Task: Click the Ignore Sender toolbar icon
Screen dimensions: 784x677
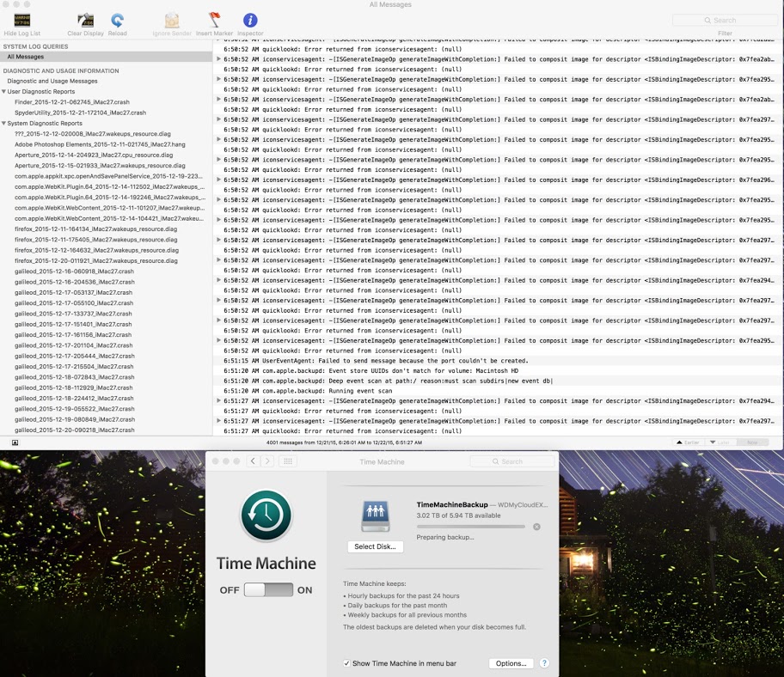Action: pyautogui.click(x=172, y=20)
